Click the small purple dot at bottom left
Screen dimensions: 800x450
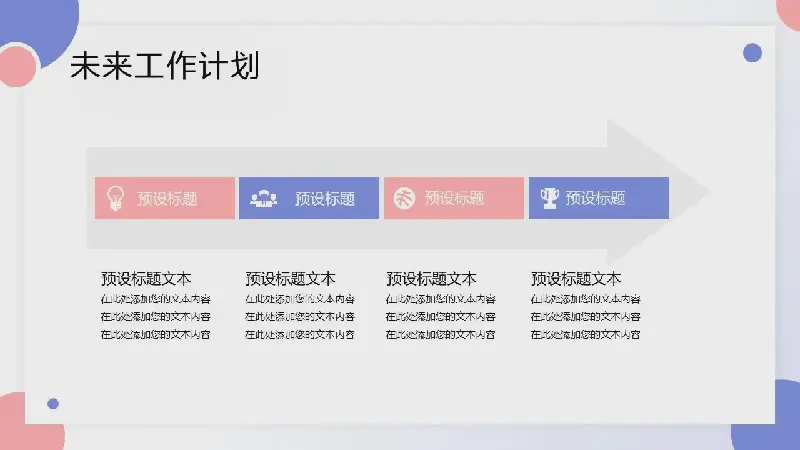coord(53,404)
